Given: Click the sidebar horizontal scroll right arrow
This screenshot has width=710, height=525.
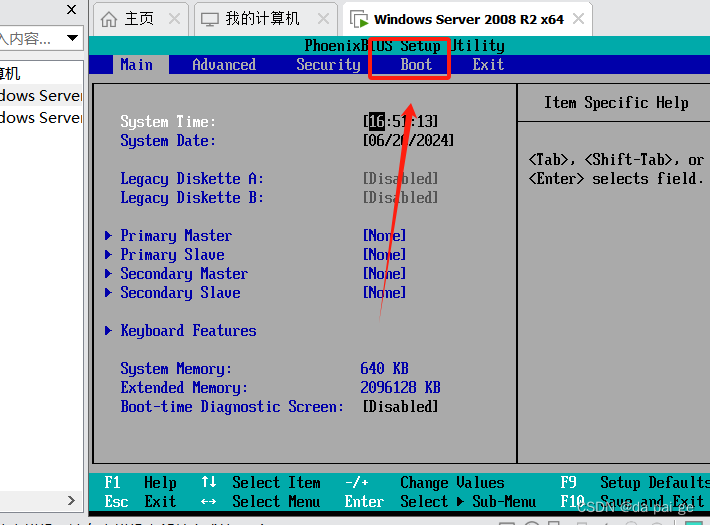Looking at the screenshot, I should (71, 500).
